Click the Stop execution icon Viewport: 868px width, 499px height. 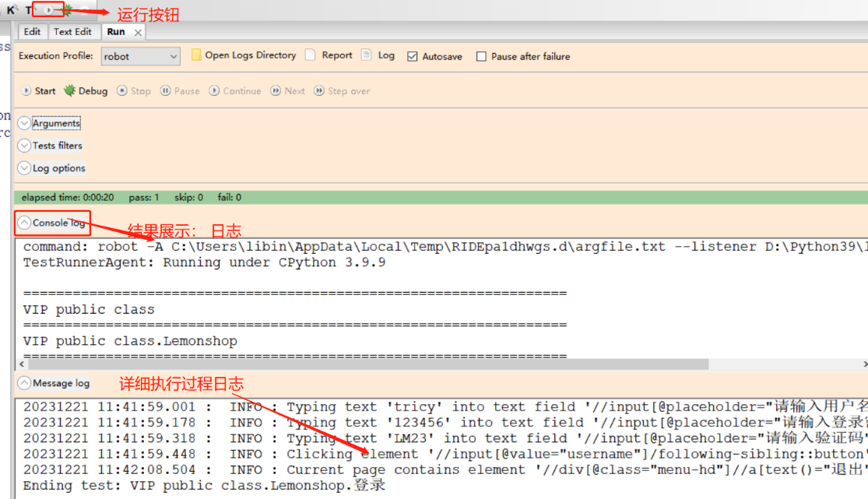(x=122, y=91)
